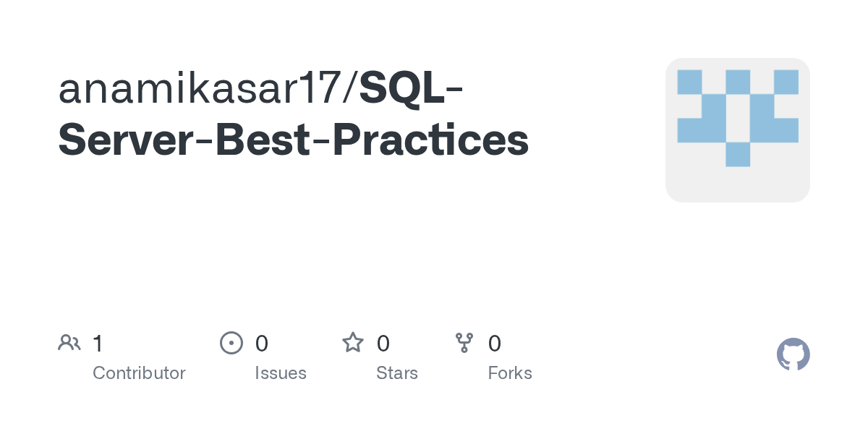Select the Server-Best-Practices title line
Image resolution: width=868 pixels, height=434 pixels.
[x=294, y=140]
